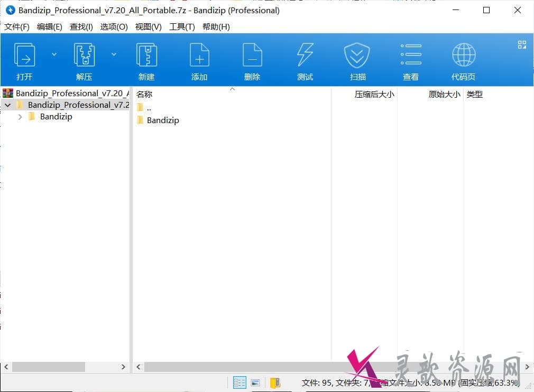Switch to details list view in status bar

click(240, 382)
